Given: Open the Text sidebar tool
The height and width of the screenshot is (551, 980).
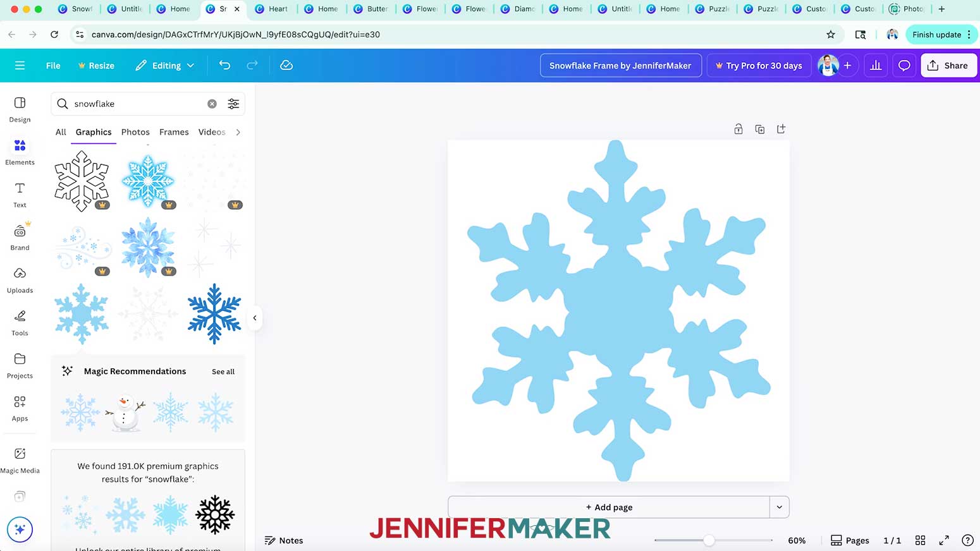Looking at the screenshot, I should tap(20, 195).
